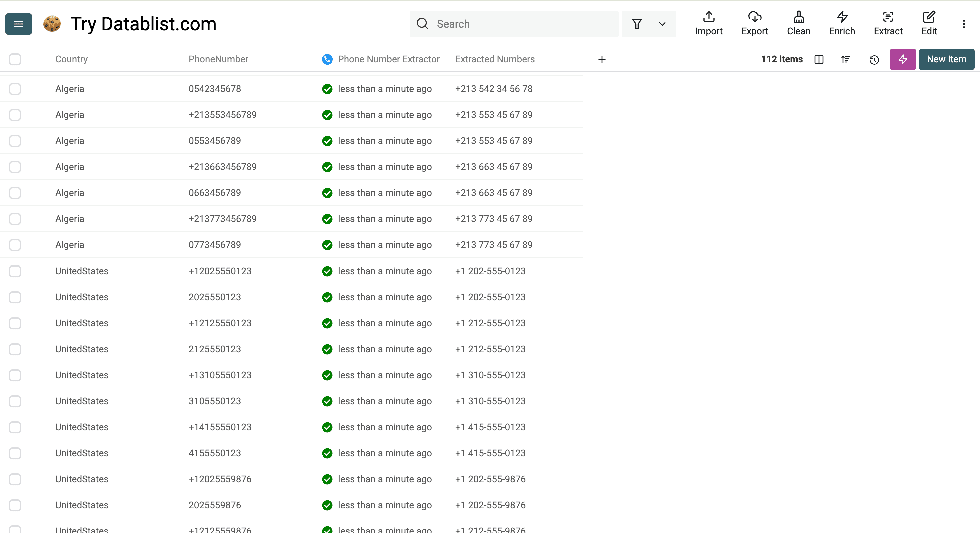The height and width of the screenshot is (533, 980).
Task: Expand the filter dropdown chevron
Action: (662, 24)
